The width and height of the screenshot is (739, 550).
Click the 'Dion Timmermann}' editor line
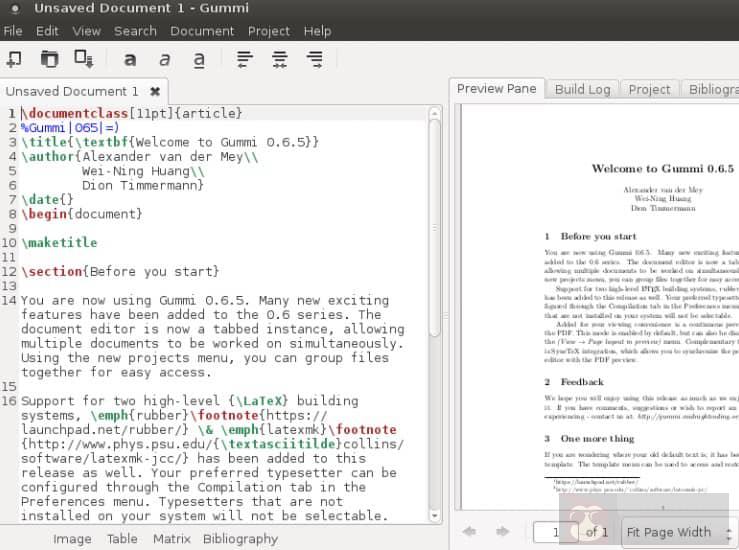[x=143, y=185]
